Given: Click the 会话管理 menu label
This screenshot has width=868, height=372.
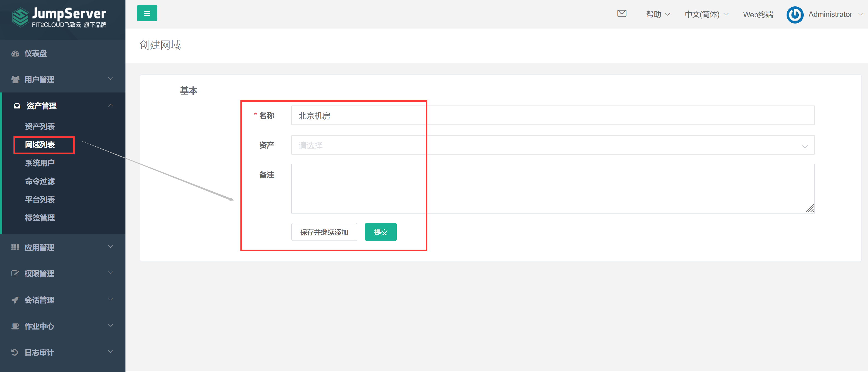Looking at the screenshot, I should tap(39, 300).
